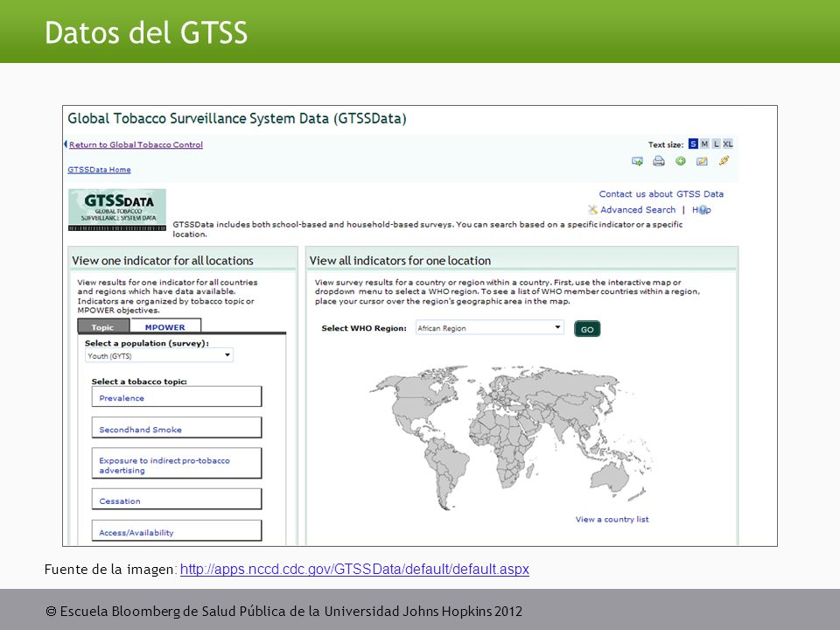Switch to the MPOWER tab

pos(165,326)
